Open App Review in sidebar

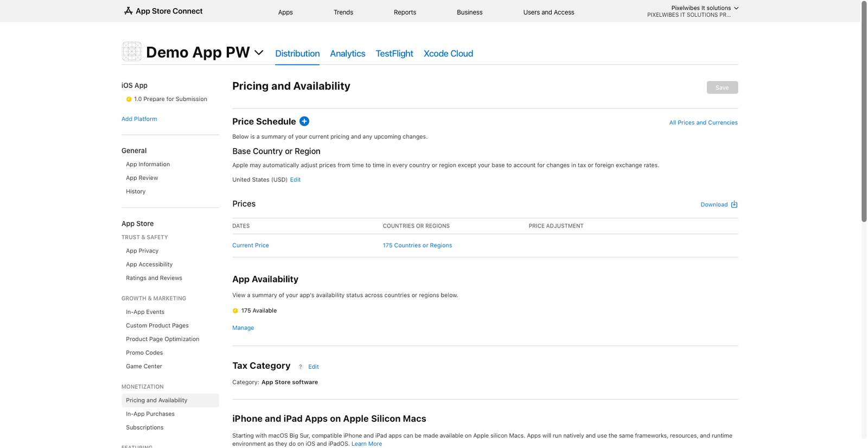(x=142, y=178)
